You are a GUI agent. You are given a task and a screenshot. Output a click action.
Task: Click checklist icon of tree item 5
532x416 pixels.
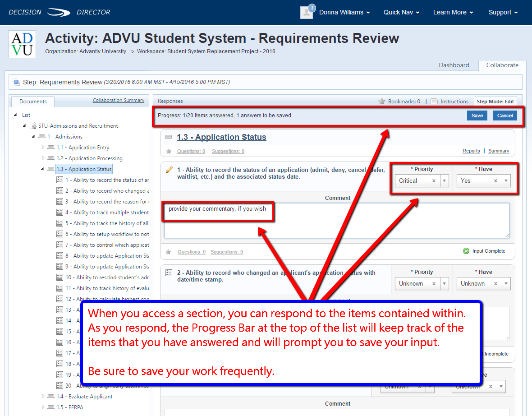pyautogui.click(x=60, y=223)
